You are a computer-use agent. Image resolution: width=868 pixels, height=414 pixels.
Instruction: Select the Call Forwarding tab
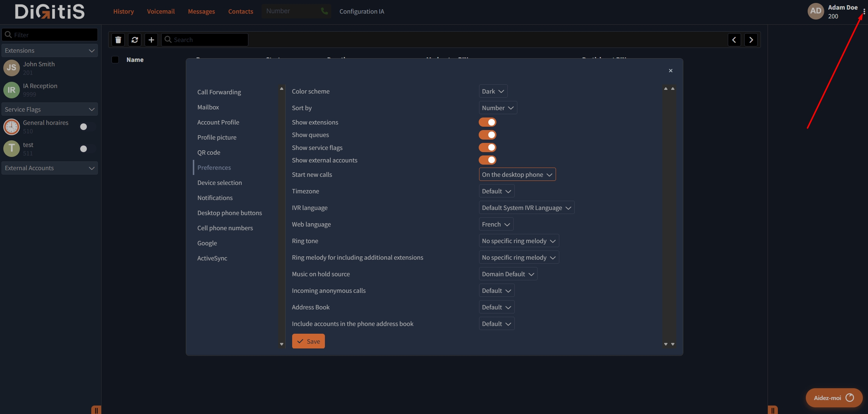click(219, 92)
